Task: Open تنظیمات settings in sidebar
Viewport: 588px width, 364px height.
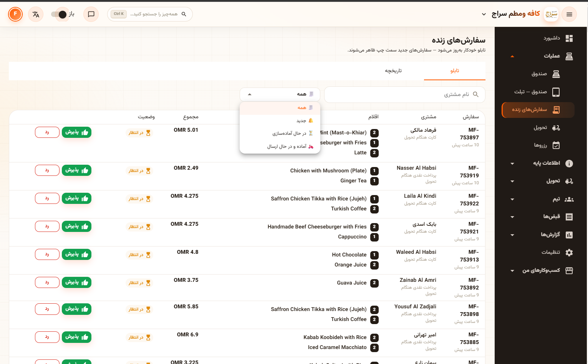Action: click(538, 252)
